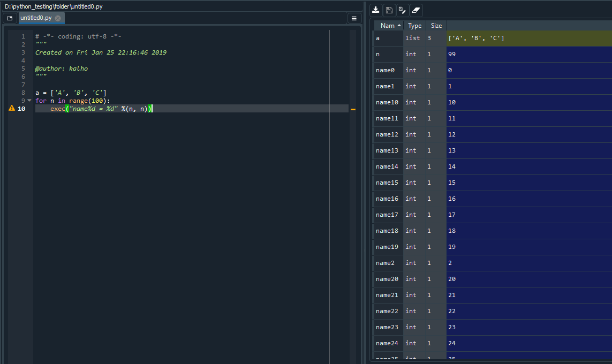Click the import data icon
Screen dimensions: 612x364
coord(376,10)
